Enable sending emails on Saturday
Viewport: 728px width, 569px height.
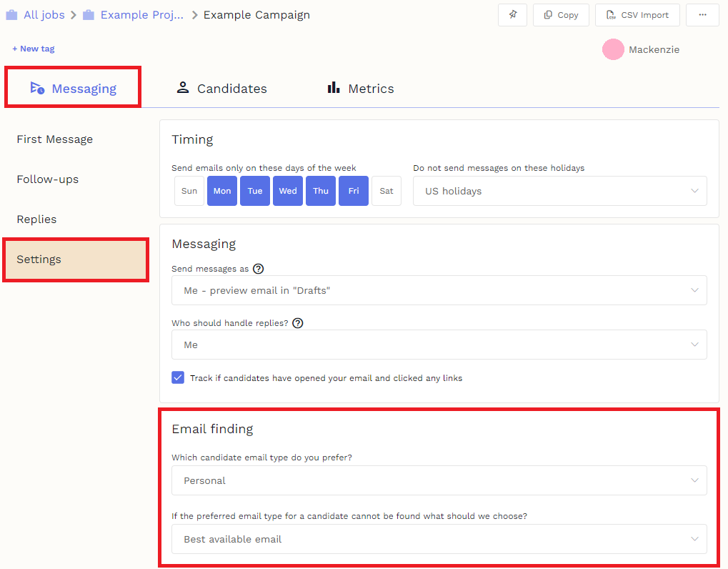pos(386,191)
